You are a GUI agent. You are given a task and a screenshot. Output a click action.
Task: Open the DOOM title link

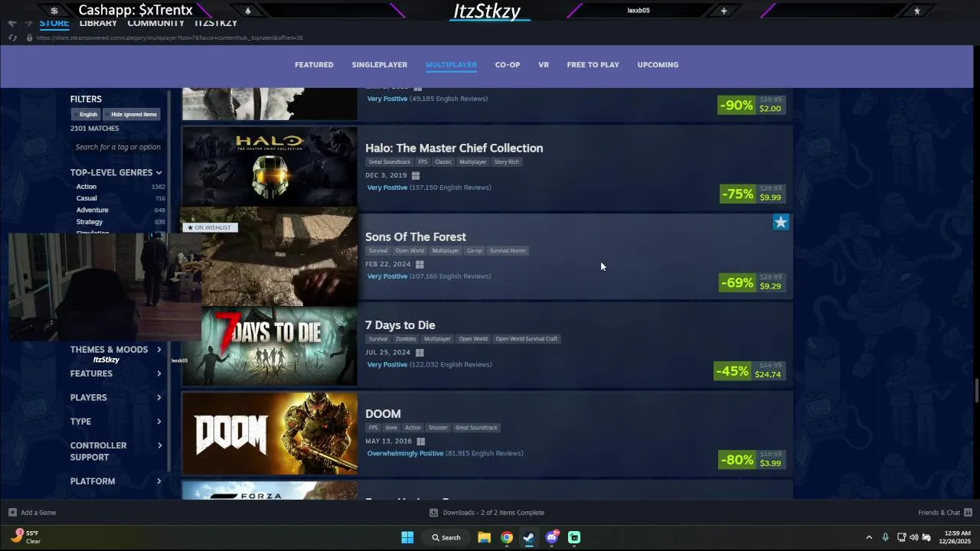[383, 414]
